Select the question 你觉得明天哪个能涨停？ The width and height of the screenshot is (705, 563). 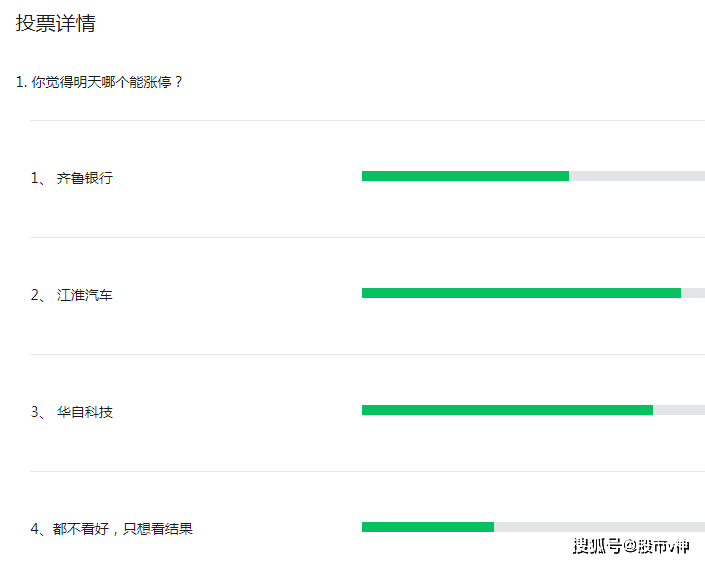tap(107, 82)
